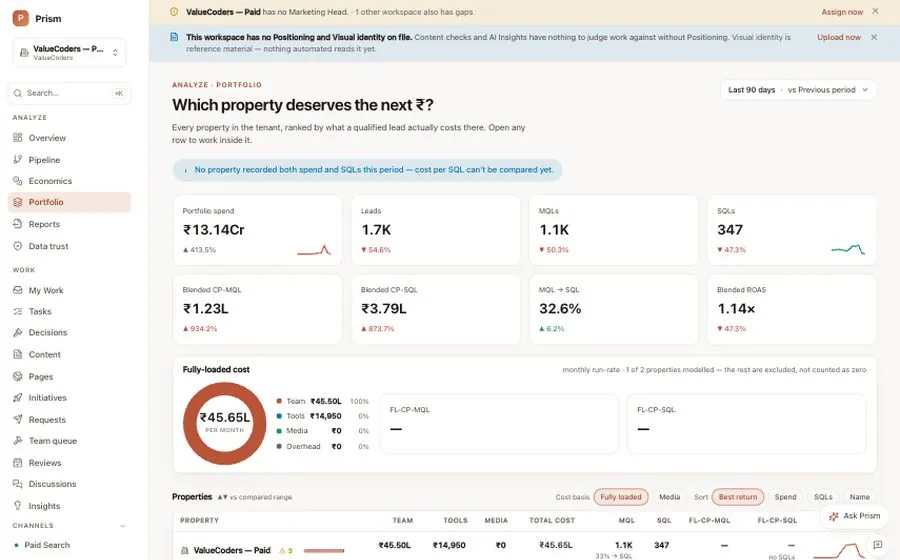The height and width of the screenshot is (560, 900).
Task: Click the Economics coins icon
Action: point(18,181)
